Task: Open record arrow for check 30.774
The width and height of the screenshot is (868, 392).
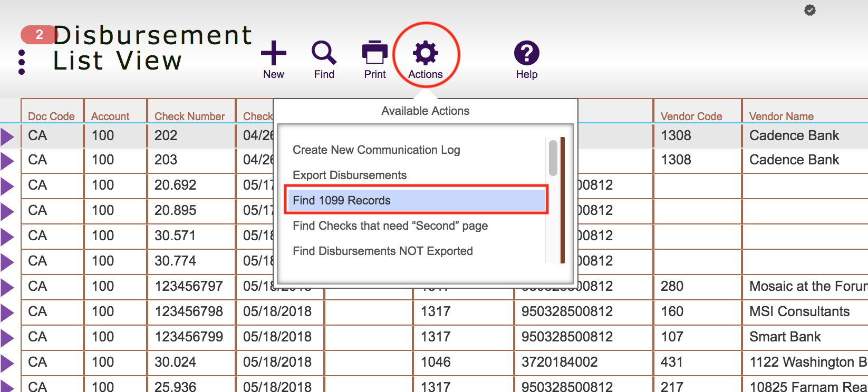Action: (x=7, y=262)
